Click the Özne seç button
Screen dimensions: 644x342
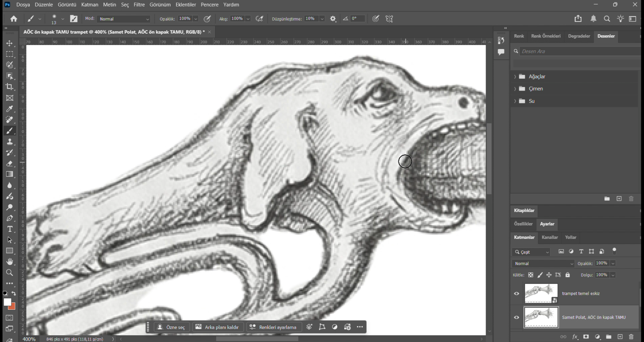click(171, 327)
